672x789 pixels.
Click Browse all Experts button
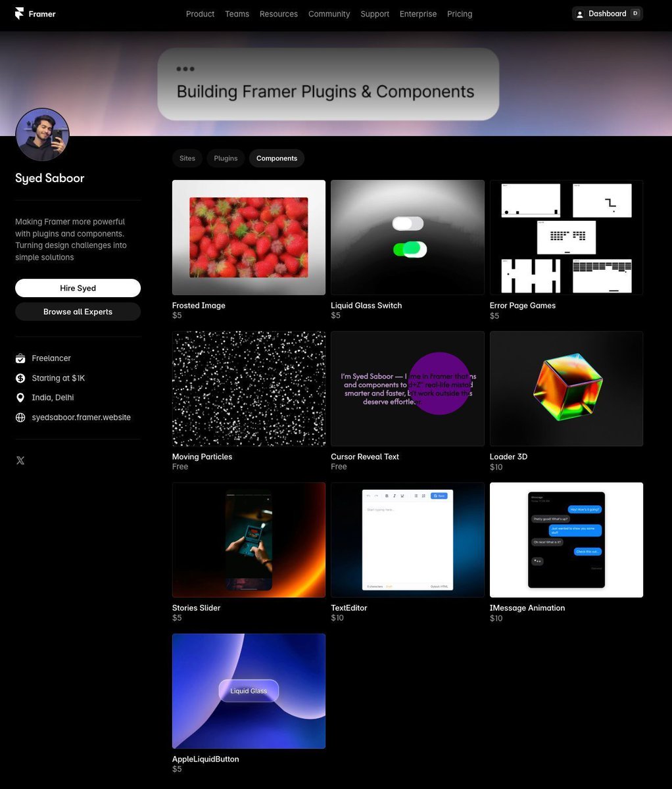tap(78, 312)
